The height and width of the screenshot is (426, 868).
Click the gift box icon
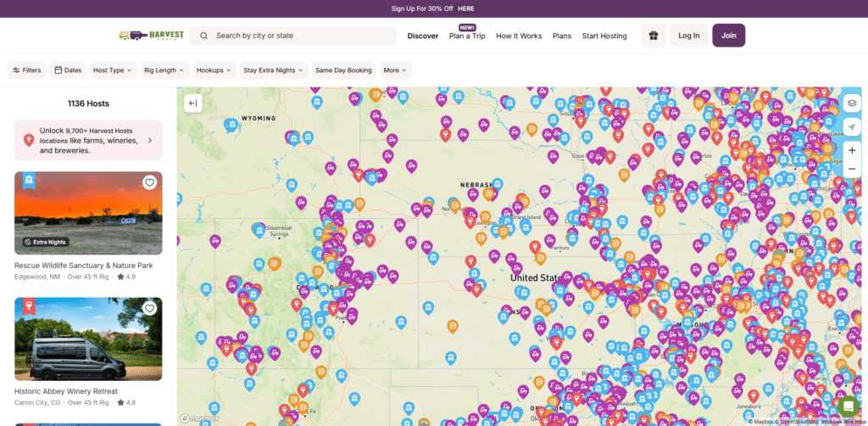(654, 36)
